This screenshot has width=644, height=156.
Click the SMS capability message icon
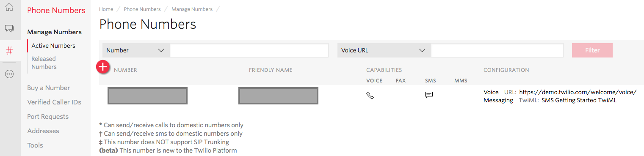coord(429,95)
